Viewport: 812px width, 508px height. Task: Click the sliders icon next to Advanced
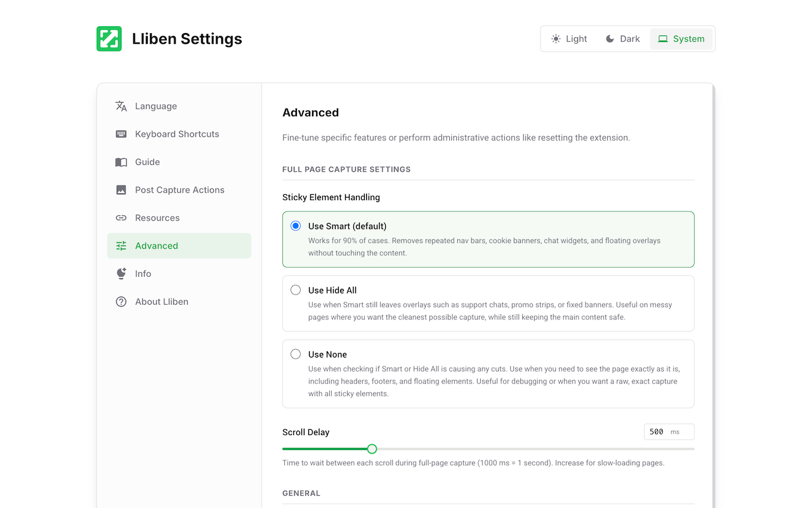tap(121, 246)
